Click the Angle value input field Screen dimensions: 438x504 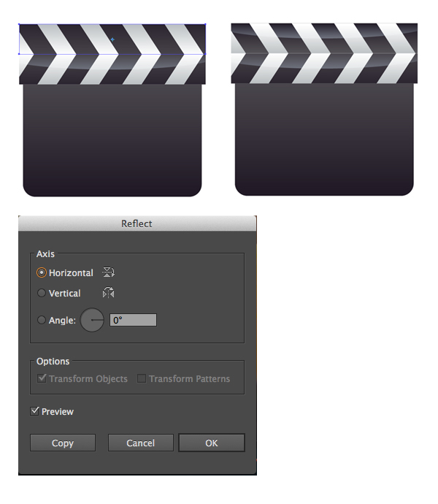pyautogui.click(x=133, y=320)
